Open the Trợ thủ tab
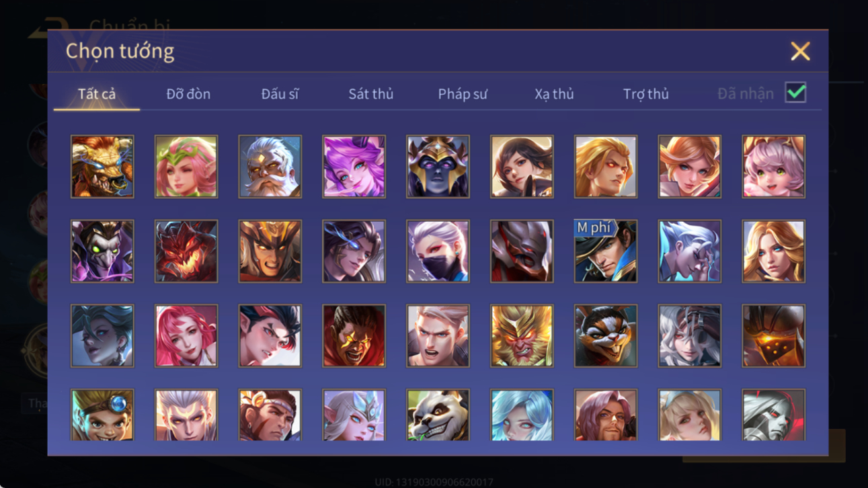 click(645, 94)
